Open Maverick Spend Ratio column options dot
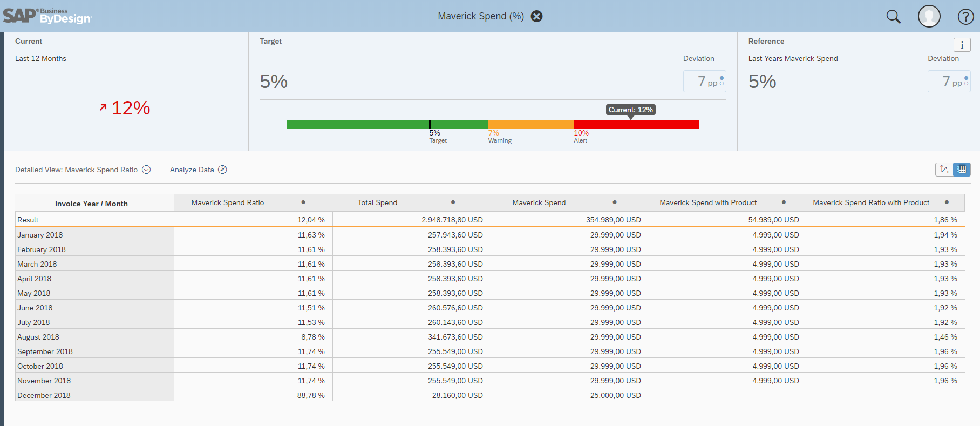This screenshot has height=426, width=980. 303,202
